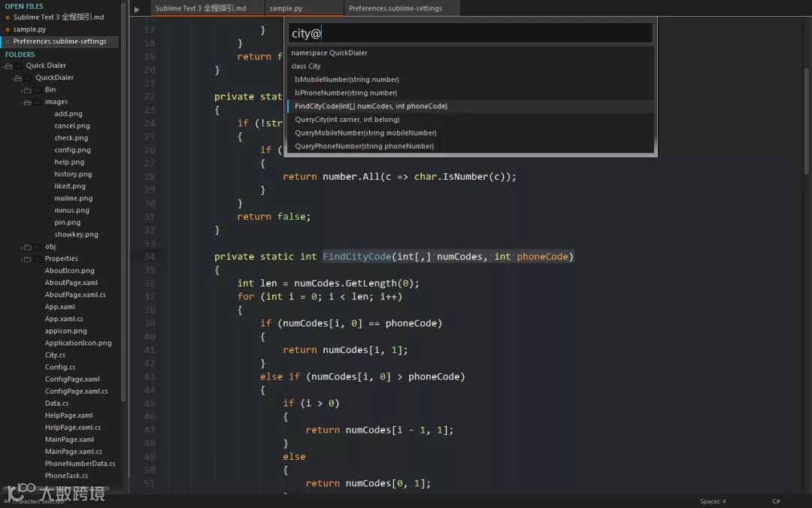
Task: Click the obj folder icon
Action: tap(38, 247)
